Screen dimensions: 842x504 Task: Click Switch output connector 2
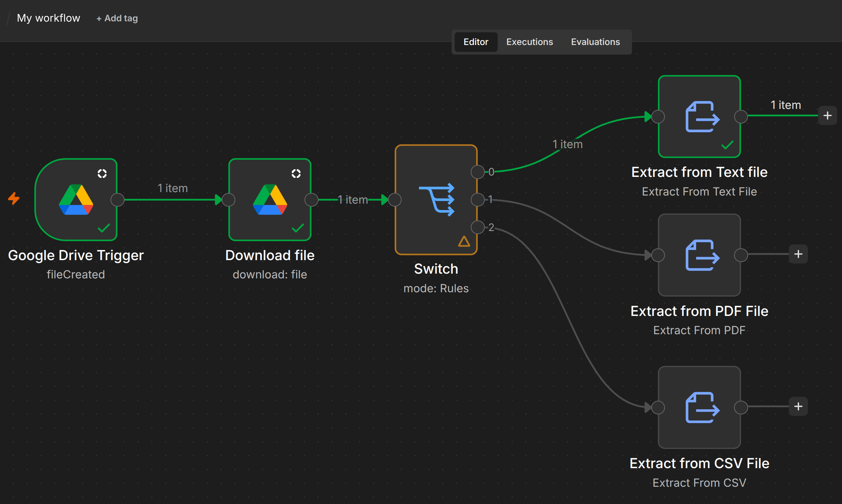pyautogui.click(x=478, y=227)
